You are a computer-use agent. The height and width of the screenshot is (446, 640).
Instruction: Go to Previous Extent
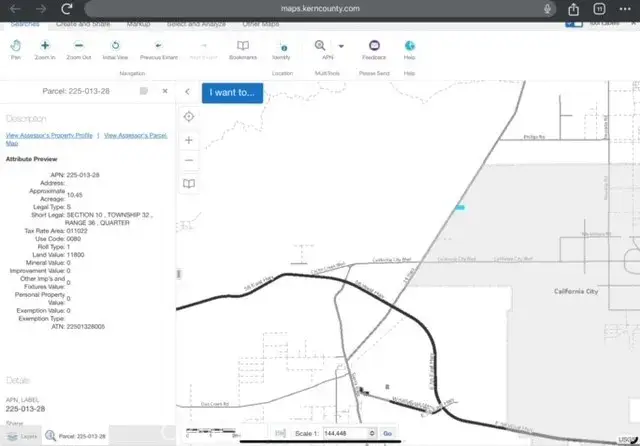click(x=158, y=49)
